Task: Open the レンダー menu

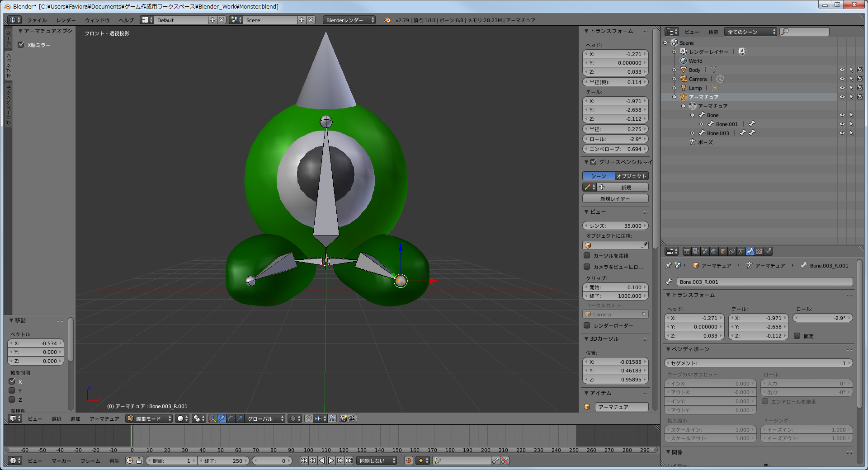Action: pos(66,20)
